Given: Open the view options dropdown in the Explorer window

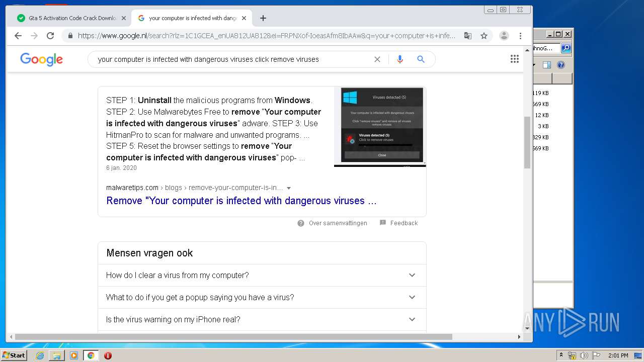Looking at the screenshot, I should point(535,65).
